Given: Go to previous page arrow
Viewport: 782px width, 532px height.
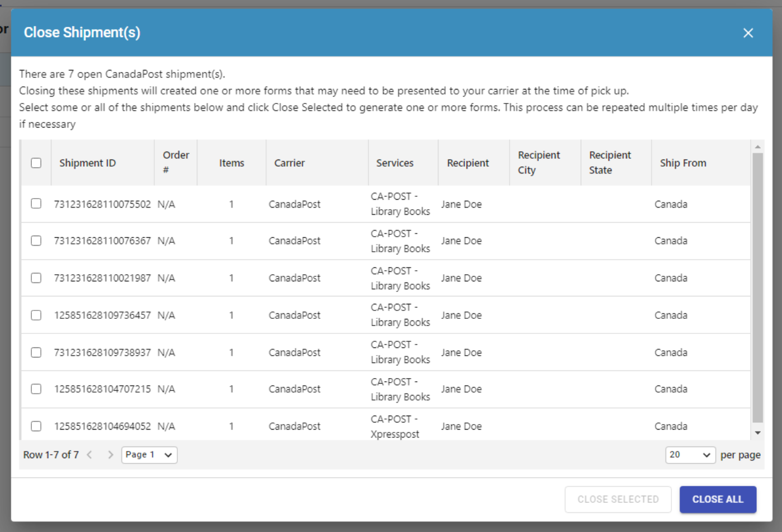Looking at the screenshot, I should coord(89,455).
